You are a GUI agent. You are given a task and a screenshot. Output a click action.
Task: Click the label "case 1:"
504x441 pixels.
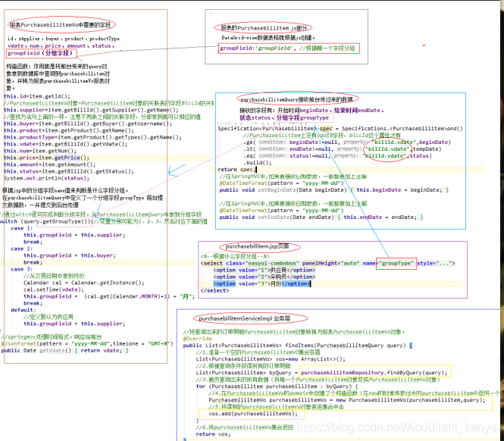(x=21, y=228)
